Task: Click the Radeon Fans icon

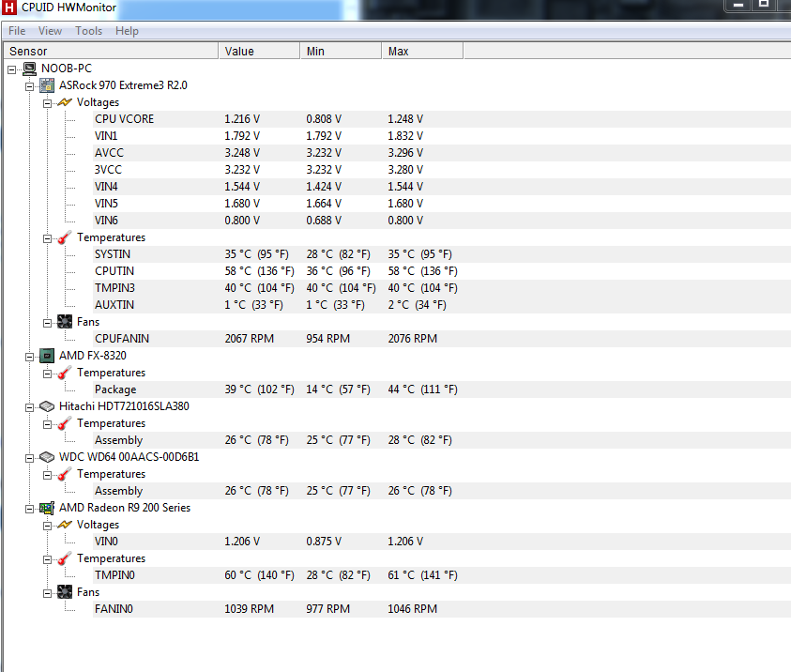Action: [65, 592]
